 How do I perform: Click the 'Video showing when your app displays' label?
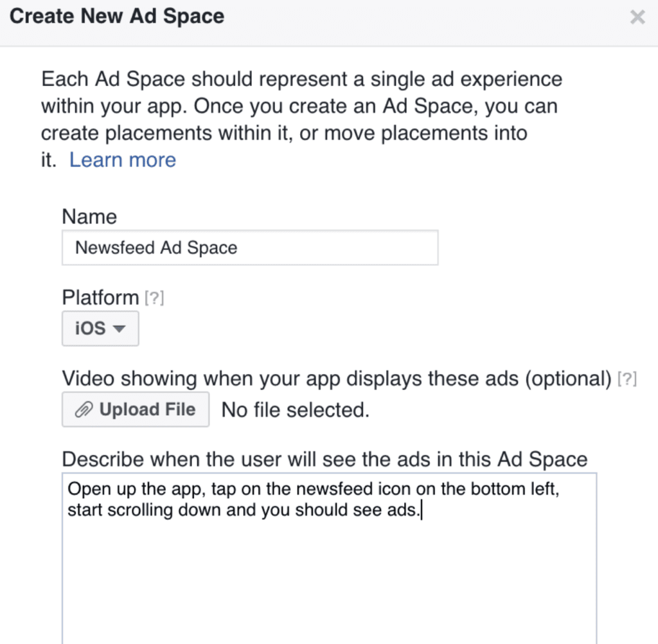[337, 379]
